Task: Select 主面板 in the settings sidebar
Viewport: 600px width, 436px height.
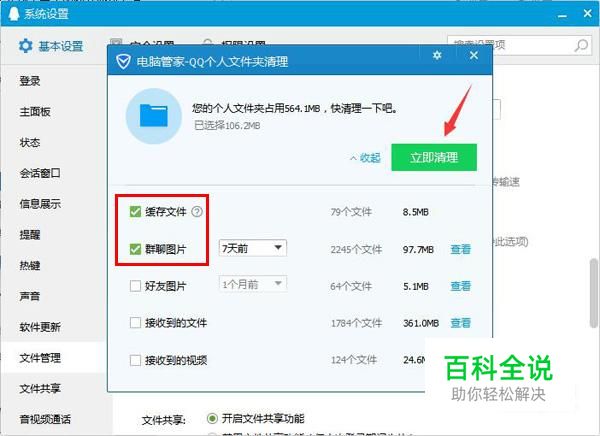Action: (35, 111)
